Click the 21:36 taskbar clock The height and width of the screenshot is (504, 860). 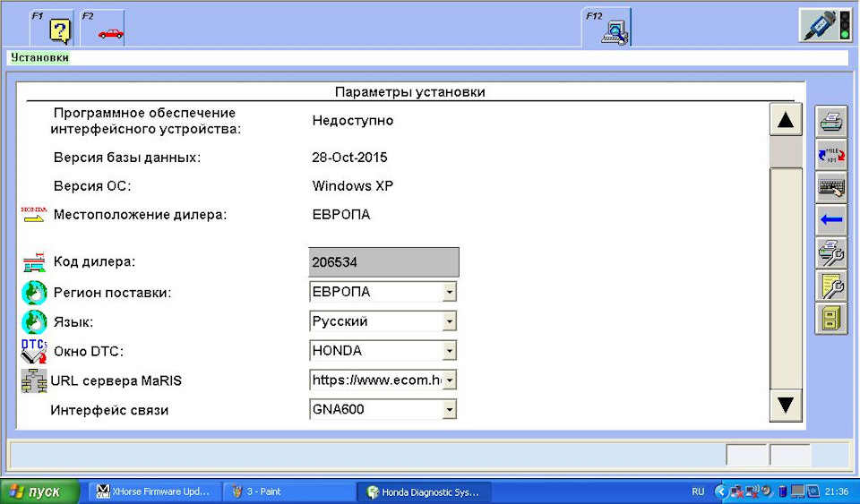(x=837, y=491)
